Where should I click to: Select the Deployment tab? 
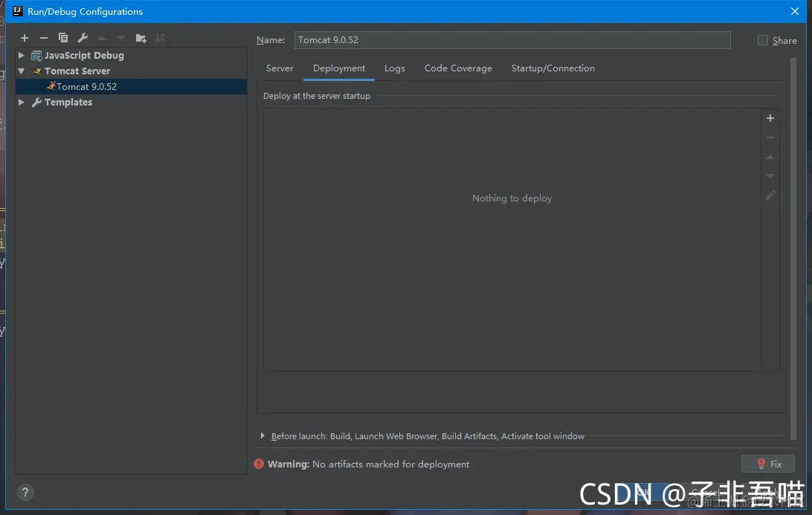[x=339, y=68]
